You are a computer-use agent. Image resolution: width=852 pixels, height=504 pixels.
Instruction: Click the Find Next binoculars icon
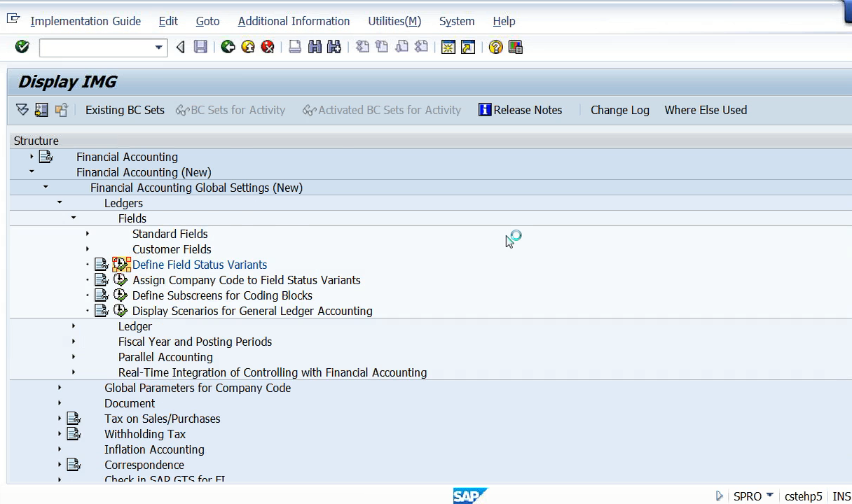pyautogui.click(x=334, y=47)
